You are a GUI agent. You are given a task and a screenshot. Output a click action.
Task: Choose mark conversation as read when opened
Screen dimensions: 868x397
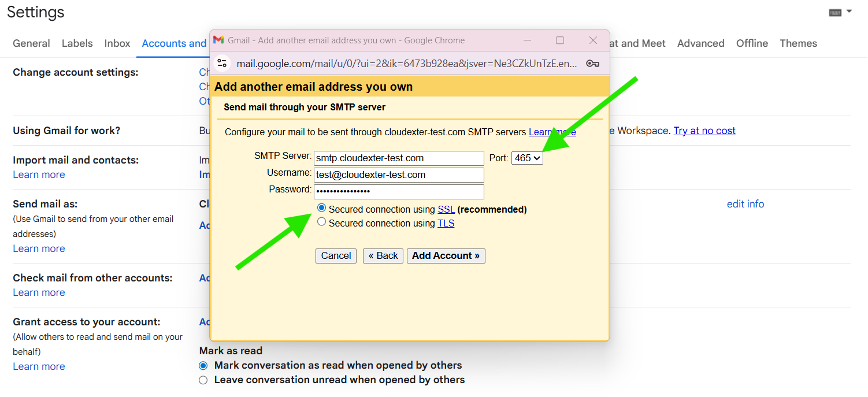(203, 365)
